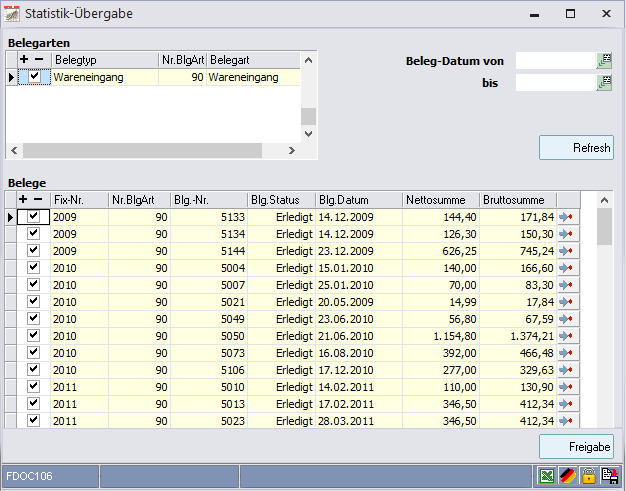Open document 5013 via its arrow icon
626x491 pixels.
point(567,404)
